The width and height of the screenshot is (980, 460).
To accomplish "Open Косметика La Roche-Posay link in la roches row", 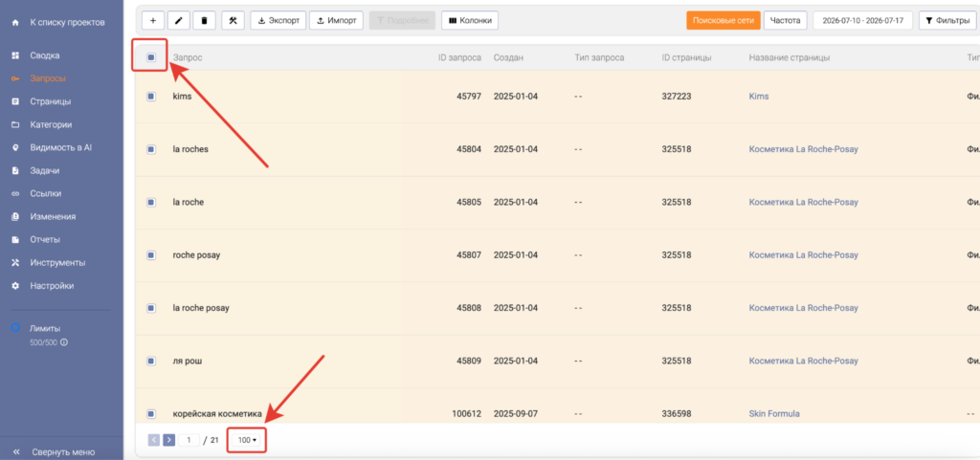I will (803, 149).
